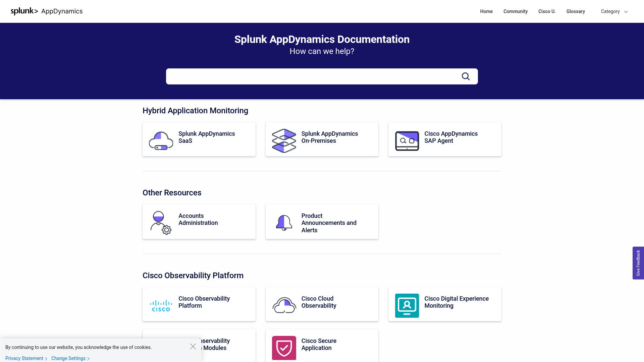Select the Cisco logo on Cisco Observability Platform
Screen dimensions: 644x362
161,304
